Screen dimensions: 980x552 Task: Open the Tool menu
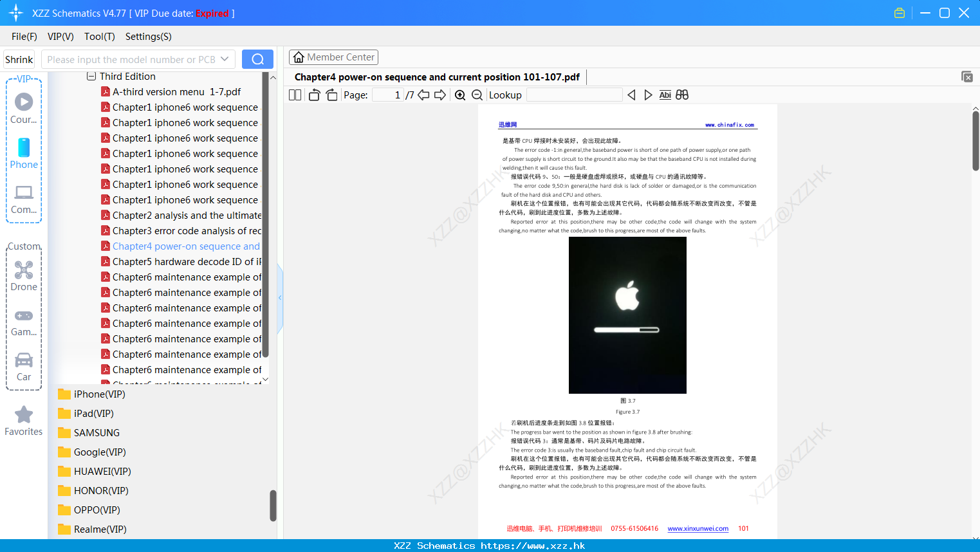(x=100, y=37)
